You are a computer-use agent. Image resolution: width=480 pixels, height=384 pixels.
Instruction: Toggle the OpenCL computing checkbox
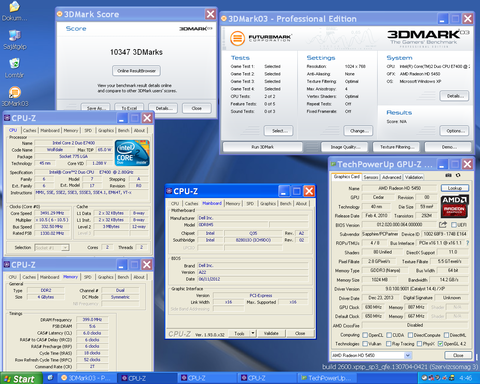tap(365, 335)
